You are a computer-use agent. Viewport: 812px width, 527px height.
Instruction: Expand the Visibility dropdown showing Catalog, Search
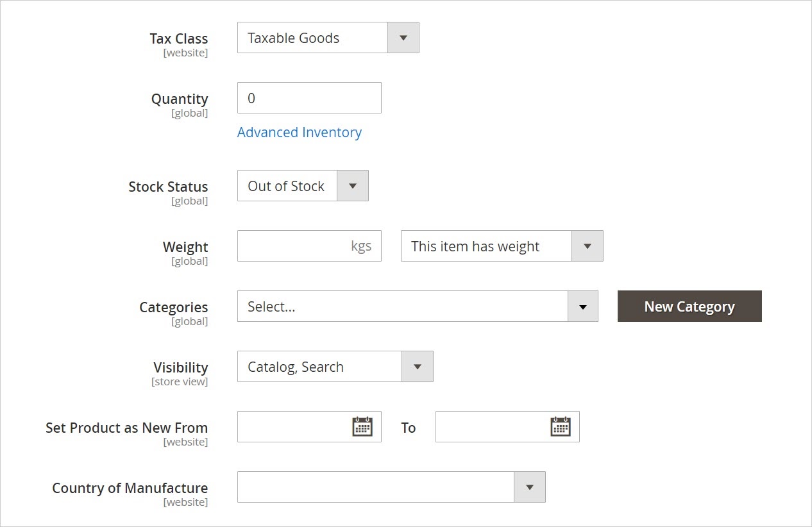coord(417,367)
